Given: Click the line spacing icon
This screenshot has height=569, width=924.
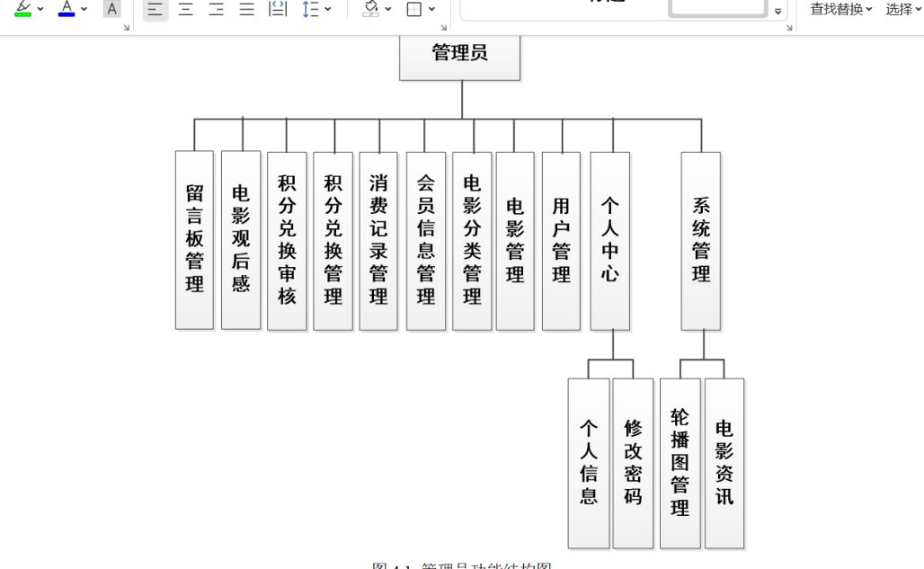Looking at the screenshot, I should [310, 9].
